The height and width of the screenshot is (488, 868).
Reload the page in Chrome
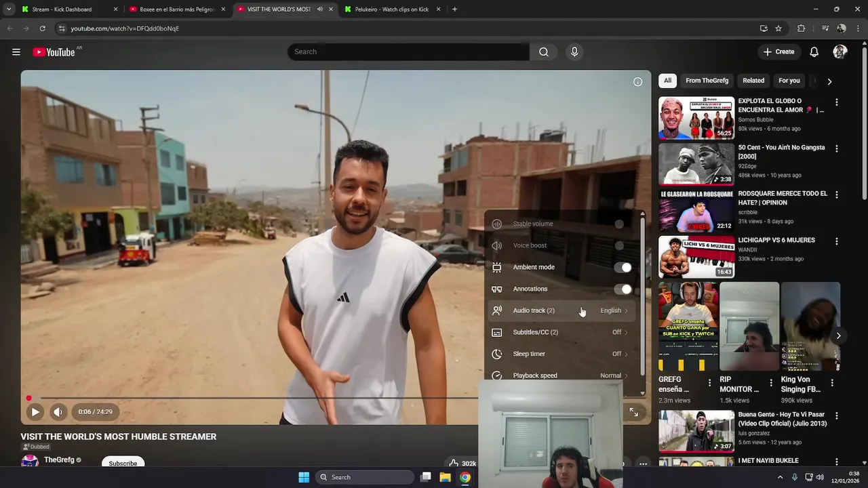42,28
